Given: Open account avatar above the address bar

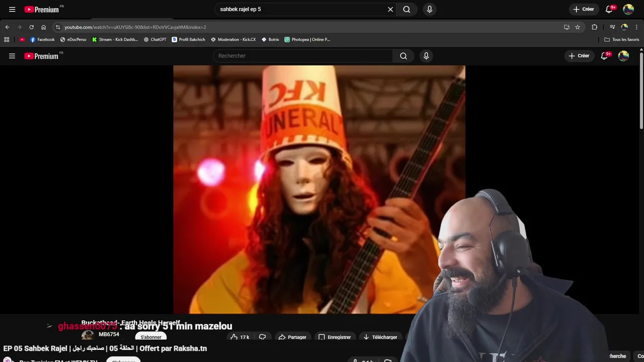Looking at the screenshot, I should click(628, 9).
